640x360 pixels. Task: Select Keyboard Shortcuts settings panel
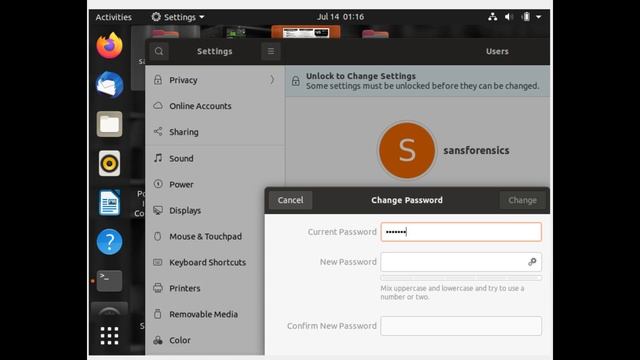[x=205, y=262]
